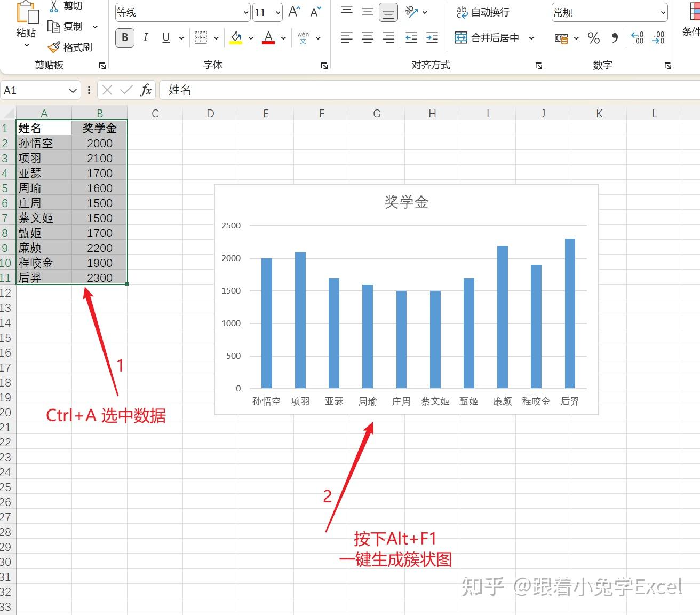Apply comma style format
Image resolution: width=700 pixels, height=615 pixels.
click(615, 38)
